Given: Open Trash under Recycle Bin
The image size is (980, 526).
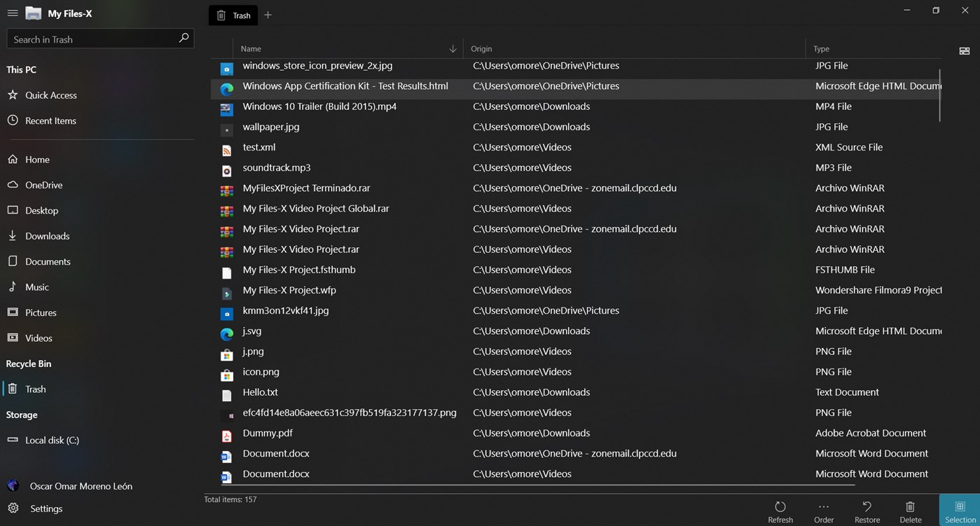Looking at the screenshot, I should coord(35,389).
